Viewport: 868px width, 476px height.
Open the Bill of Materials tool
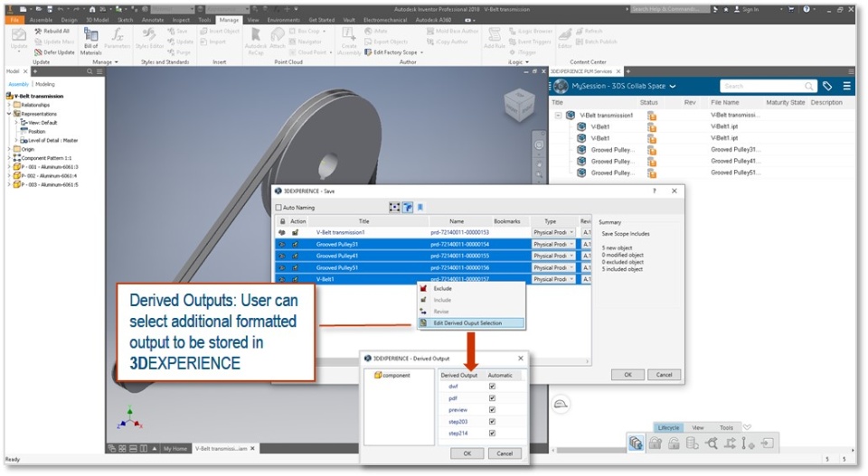click(90, 42)
